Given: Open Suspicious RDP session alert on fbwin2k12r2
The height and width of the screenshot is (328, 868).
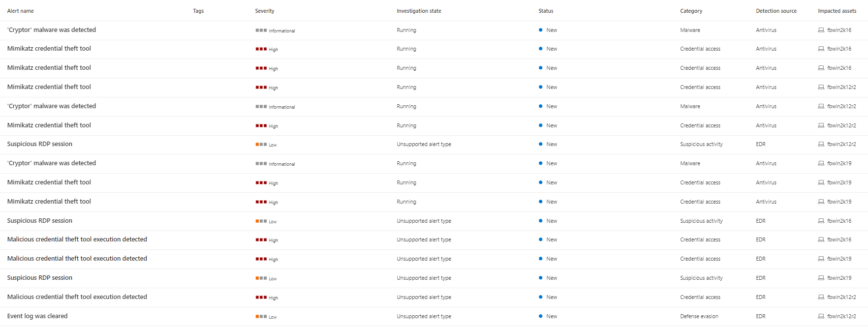Looking at the screenshot, I should [x=40, y=144].
